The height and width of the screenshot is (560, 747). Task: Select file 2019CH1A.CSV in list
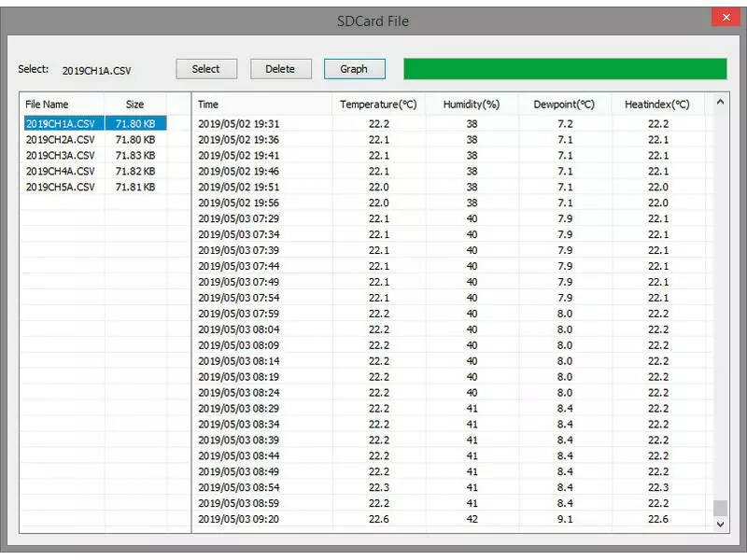click(x=61, y=123)
